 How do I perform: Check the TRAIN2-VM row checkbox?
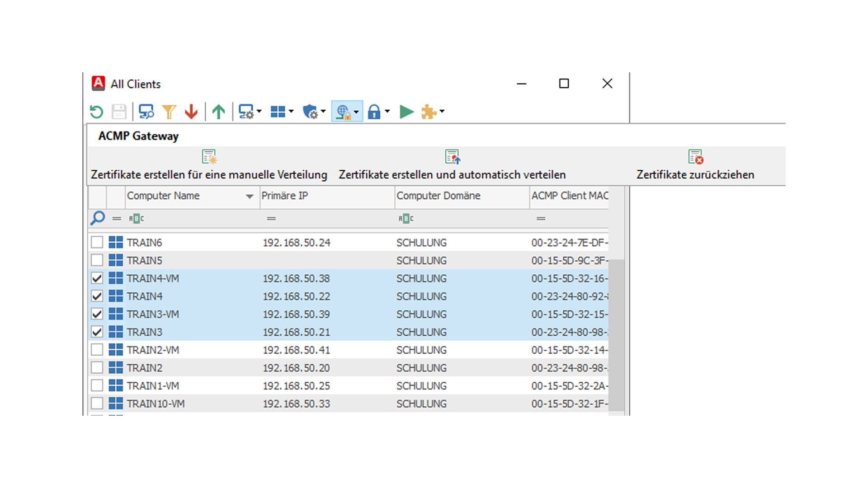[x=97, y=350]
